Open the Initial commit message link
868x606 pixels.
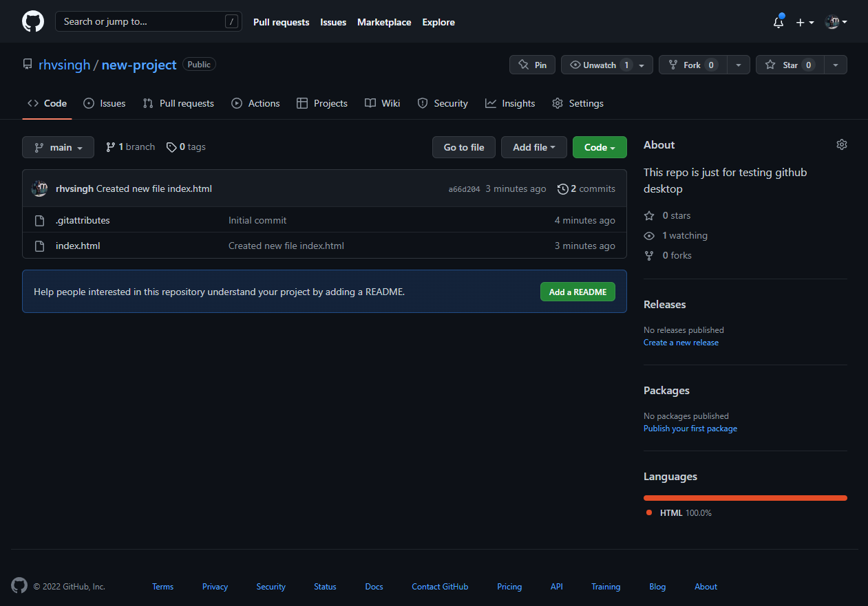point(257,220)
